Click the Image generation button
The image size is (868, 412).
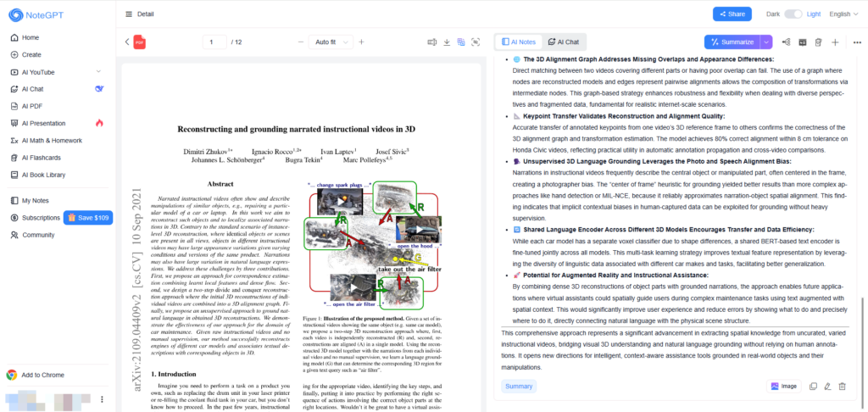[784, 386]
